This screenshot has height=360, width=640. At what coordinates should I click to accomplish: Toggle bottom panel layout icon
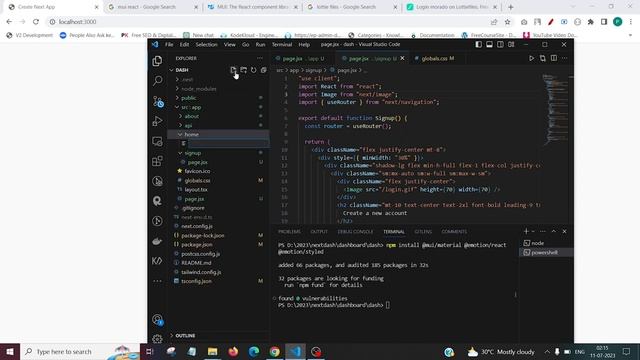489,44
